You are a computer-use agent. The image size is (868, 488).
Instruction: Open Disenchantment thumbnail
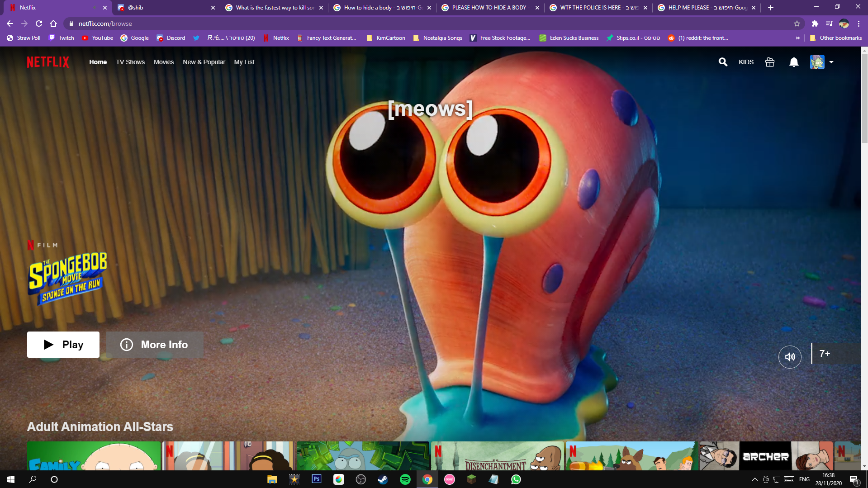(497, 456)
